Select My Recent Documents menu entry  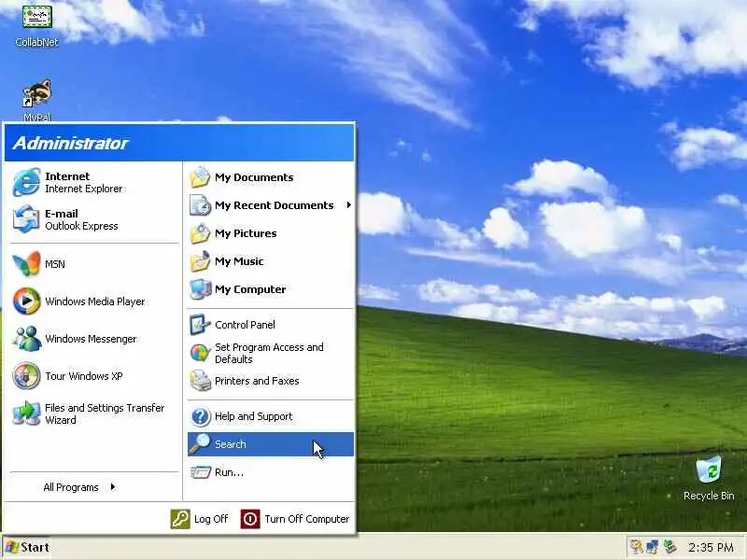(x=271, y=205)
